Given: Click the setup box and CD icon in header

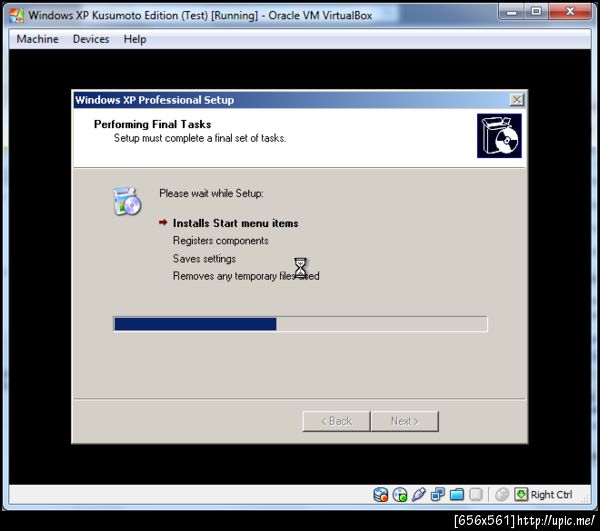Looking at the screenshot, I should pos(499,136).
